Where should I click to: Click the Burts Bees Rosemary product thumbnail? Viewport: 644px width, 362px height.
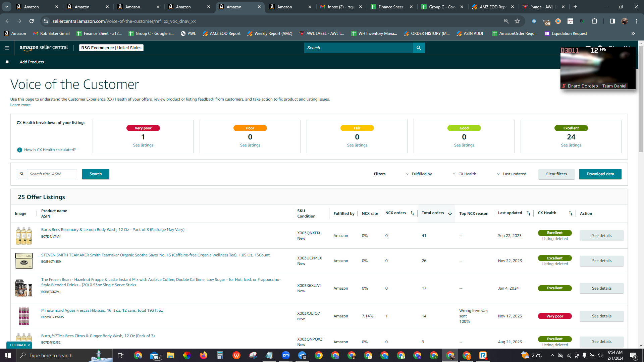[24, 235]
